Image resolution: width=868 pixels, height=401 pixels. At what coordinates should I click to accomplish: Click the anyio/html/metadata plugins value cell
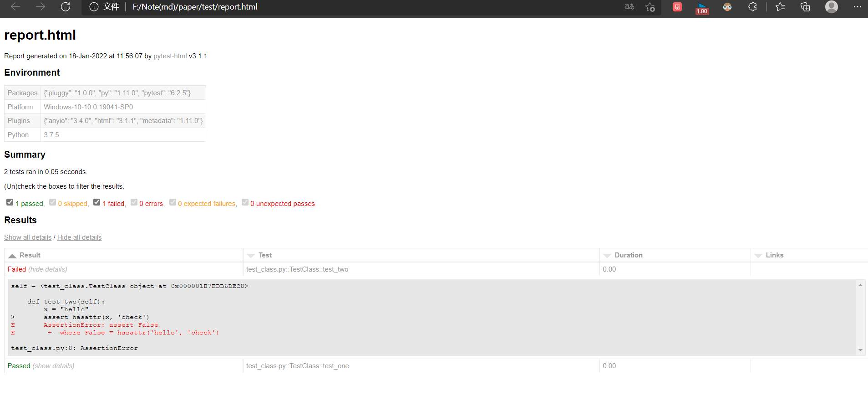pos(123,121)
